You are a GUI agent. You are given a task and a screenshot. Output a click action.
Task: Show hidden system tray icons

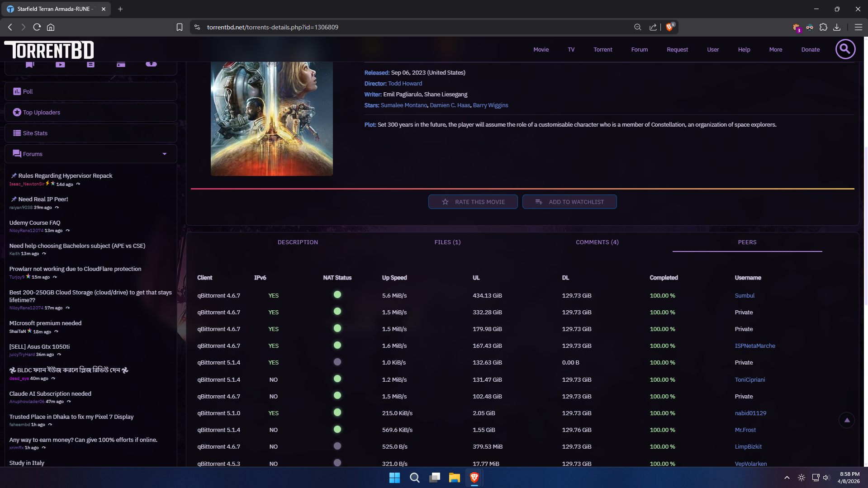pyautogui.click(x=787, y=478)
